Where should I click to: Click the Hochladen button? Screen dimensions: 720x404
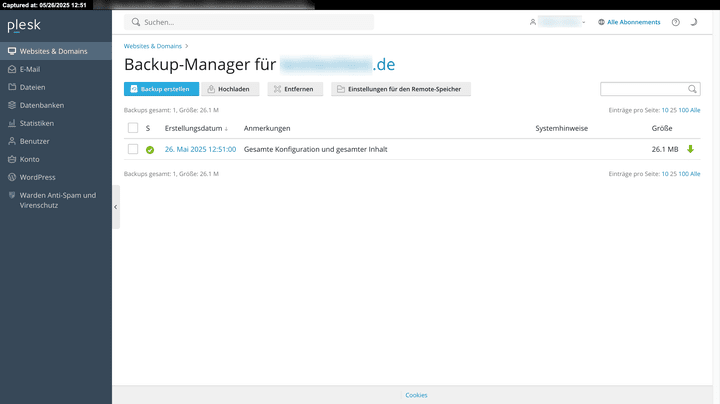(232, 89)
